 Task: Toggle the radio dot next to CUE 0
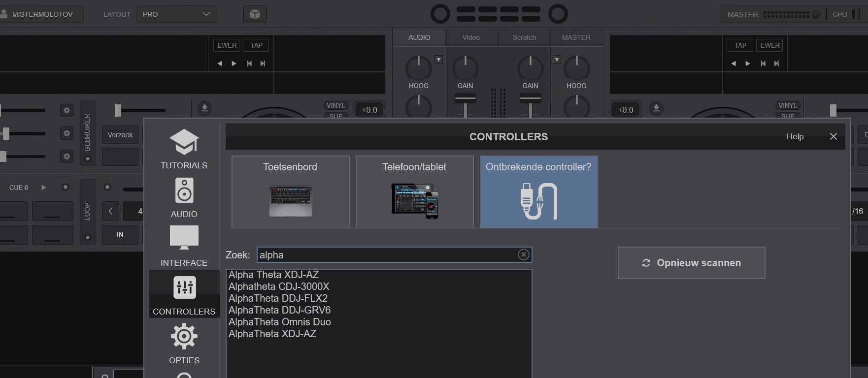pos(65,187)
